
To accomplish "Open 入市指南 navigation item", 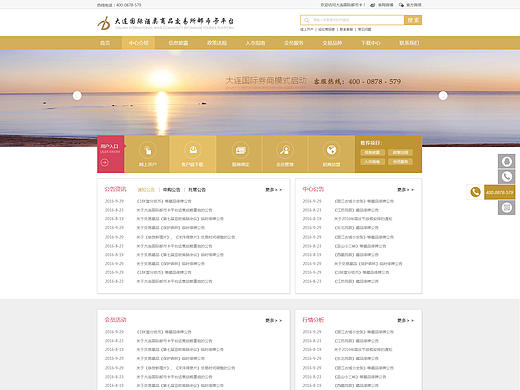I will click(255, 43).
